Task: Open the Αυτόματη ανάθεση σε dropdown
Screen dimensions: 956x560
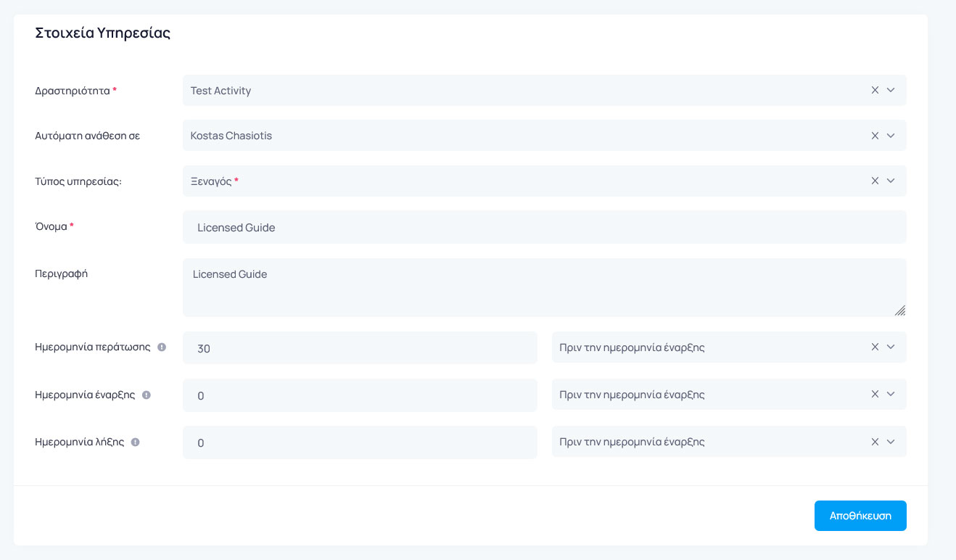Action: 891,136
